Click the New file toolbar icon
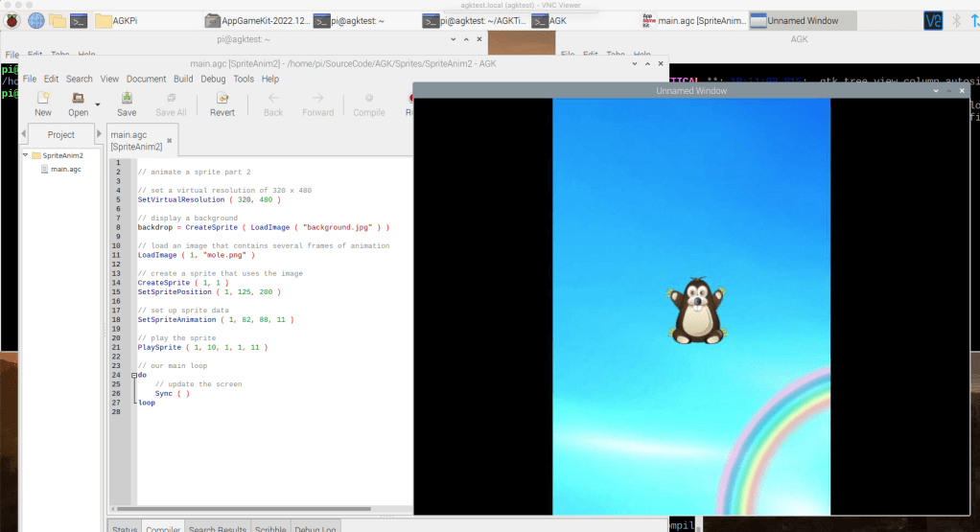Screen dimensions: 980x532 pyautogui.click(x=43, y=99)
